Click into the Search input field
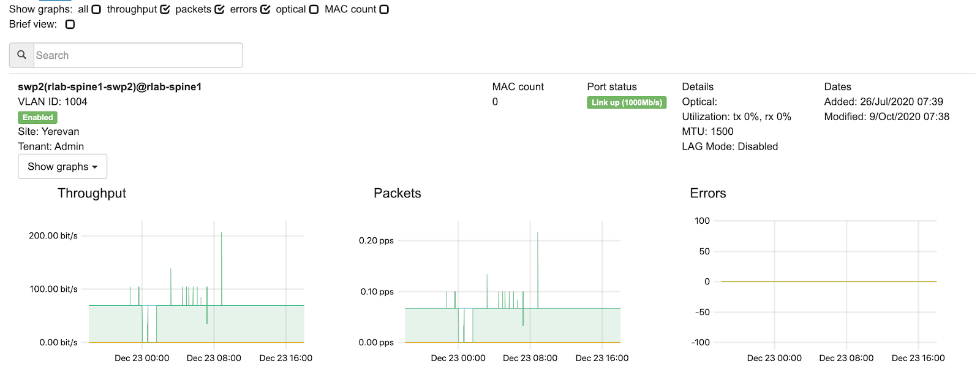Viewport: 980px width, 385px height. pos(138,55)
